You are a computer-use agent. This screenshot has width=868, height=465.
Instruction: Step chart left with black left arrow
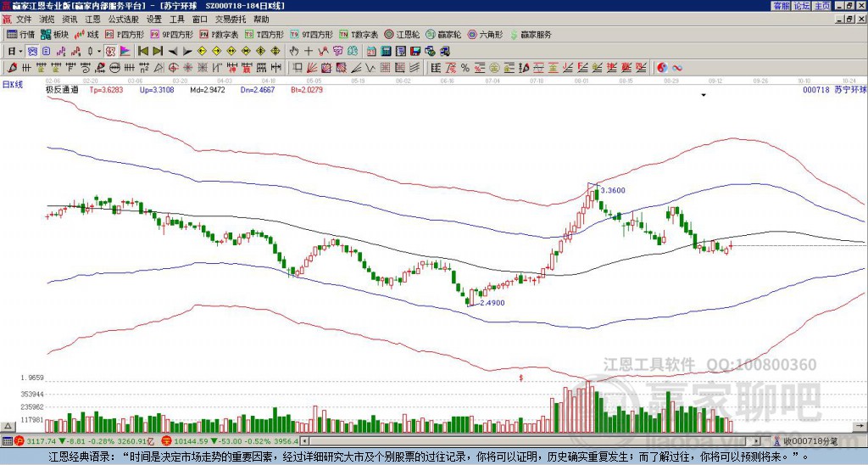(172, 51)
